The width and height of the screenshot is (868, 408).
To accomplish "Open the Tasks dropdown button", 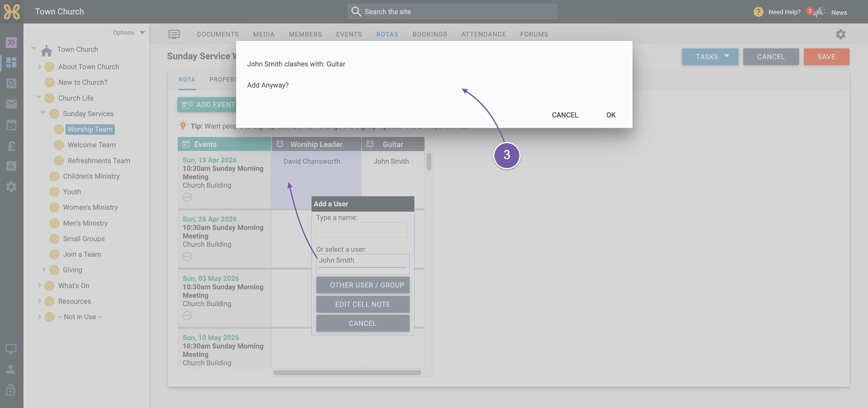I will (x=710, y=57).
